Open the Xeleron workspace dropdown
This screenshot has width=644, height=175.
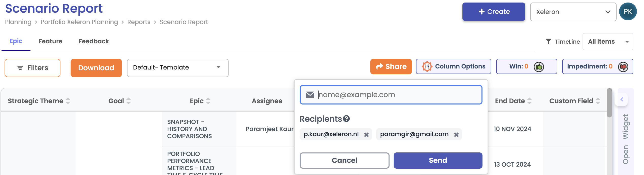pyautogui.click(x=573, y=12)
